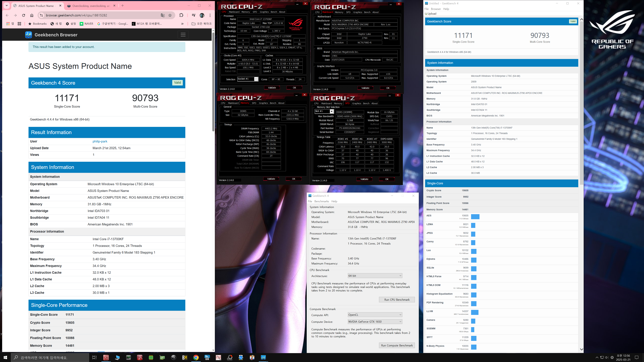
Task: Open the apps grid bookmark
Action: (10, 24)
